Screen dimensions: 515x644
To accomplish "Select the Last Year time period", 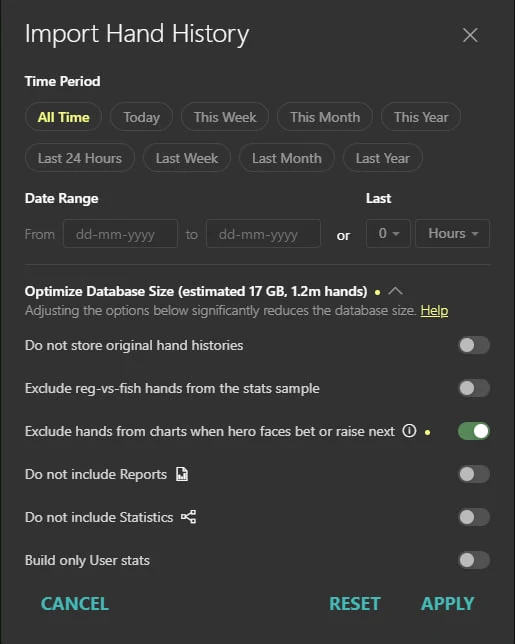I will coord(382,158).
